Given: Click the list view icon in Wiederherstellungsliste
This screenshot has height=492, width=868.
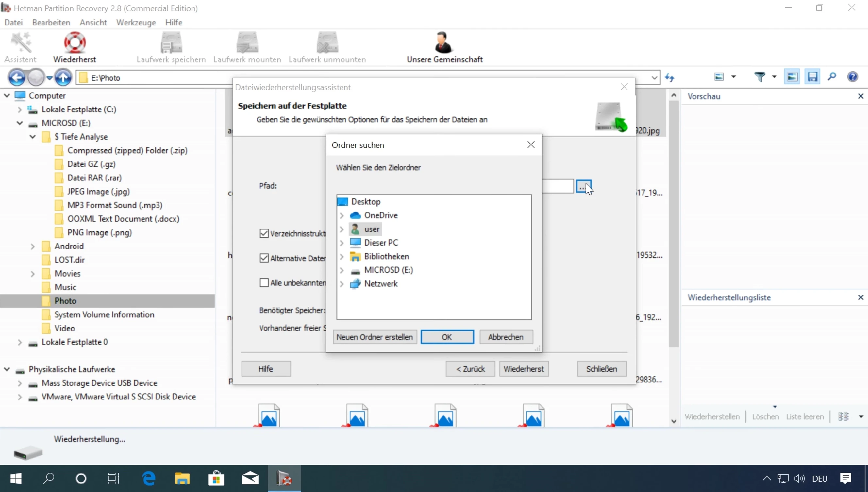Looking at the screenshot, I should click(843, 416).
